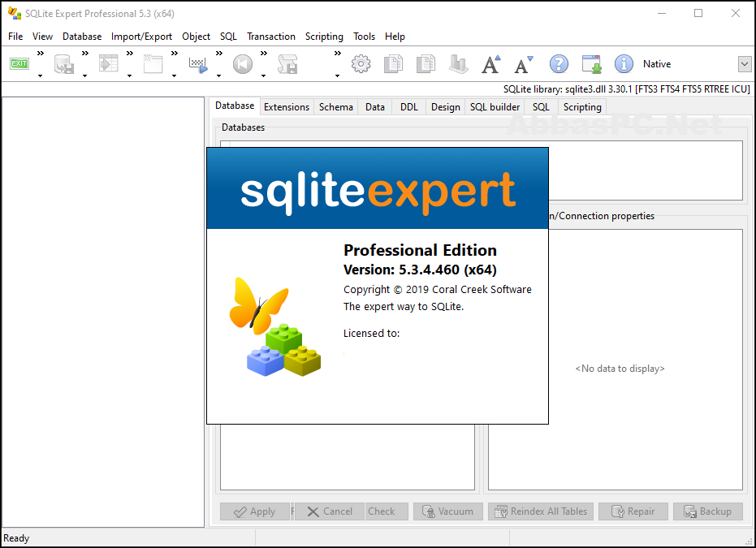Decrease font size with the small A icon
The image size is (756, 548).
(x=524, y=65)
